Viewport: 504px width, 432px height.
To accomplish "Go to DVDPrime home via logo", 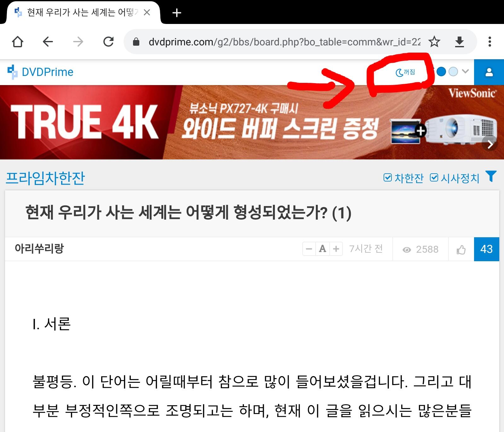I will point(40,72).
